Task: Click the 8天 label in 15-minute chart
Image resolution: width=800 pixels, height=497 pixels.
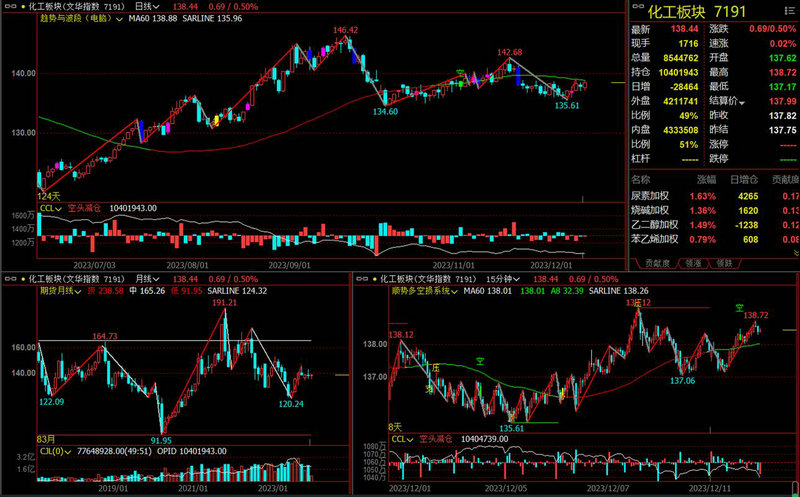Action: tap(395, 426)
